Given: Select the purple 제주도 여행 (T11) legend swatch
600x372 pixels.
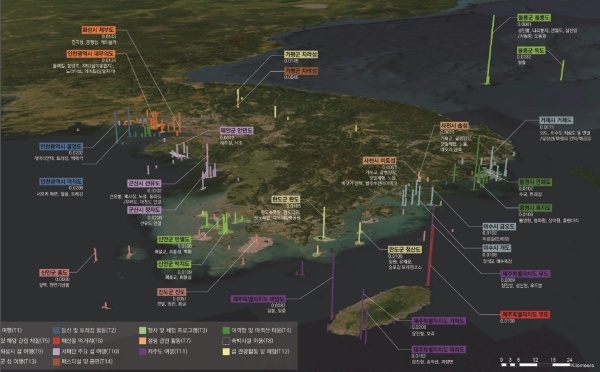Looking at the screenshot, I should 142,351.
